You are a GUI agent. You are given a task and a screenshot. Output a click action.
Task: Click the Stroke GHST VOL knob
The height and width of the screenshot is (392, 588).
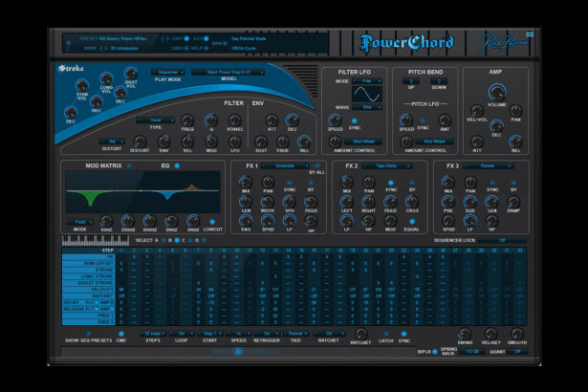point(130,73)
